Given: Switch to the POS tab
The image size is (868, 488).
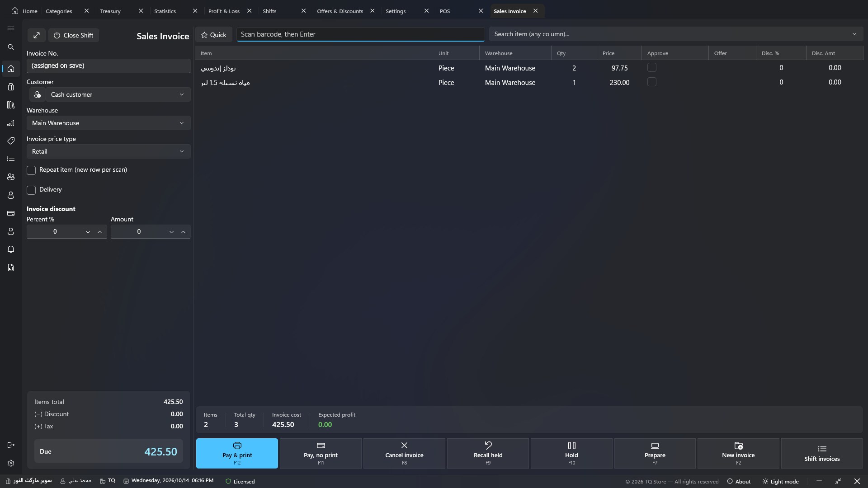Looking at the screenshot, I should click(445, 11).
